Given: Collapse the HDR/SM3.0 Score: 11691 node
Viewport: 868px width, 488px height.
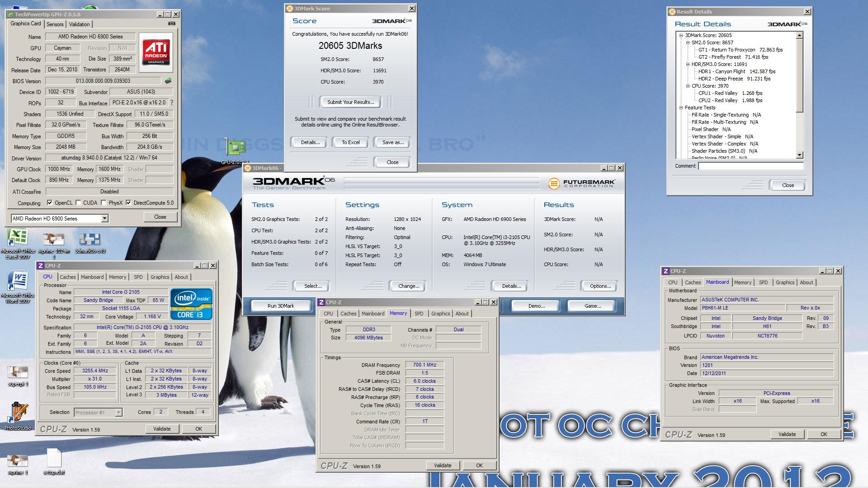Looking at the screenshot, I should point(688,64).
